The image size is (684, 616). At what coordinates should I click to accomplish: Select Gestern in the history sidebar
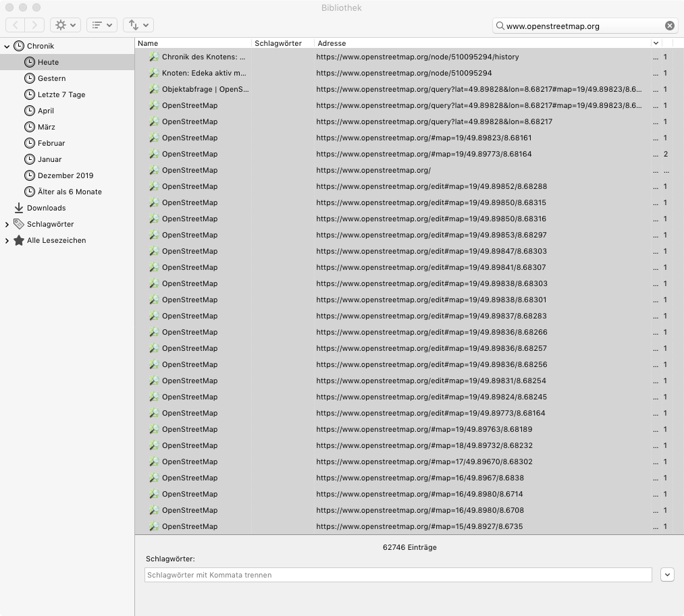pyautogui.click(x=67, y=78)
